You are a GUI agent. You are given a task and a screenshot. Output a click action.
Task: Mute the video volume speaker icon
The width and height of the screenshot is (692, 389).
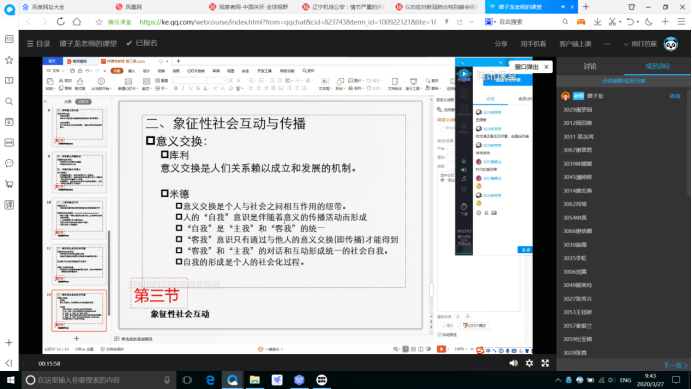coord(513,363)
